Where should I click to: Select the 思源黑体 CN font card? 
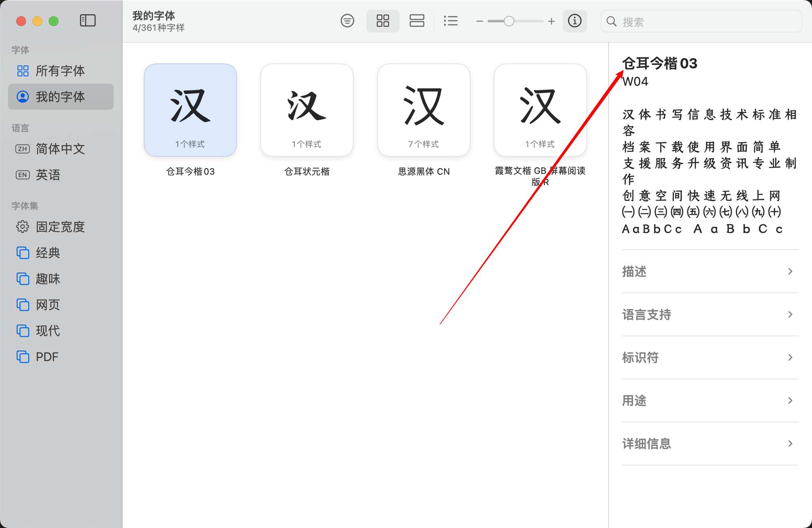(424, 110)
